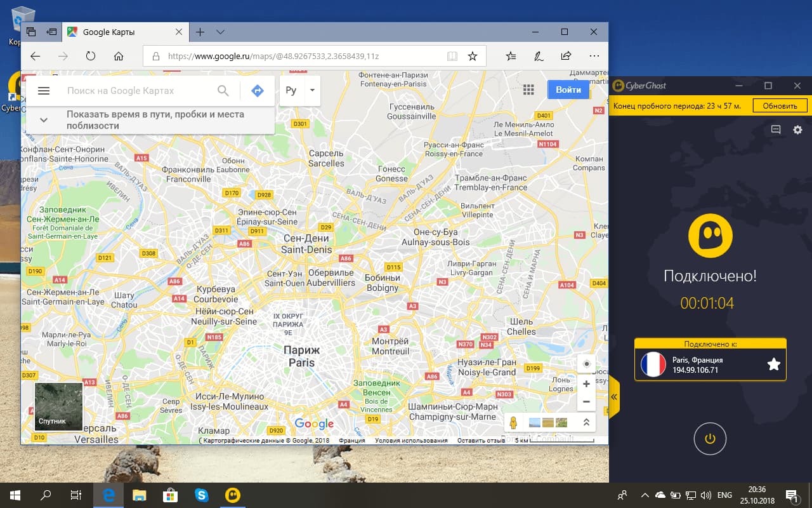The height and width of the screenshot is (508, 812).
Task: Open CyberGhost settings gear
Action: [x=797, y=130]
